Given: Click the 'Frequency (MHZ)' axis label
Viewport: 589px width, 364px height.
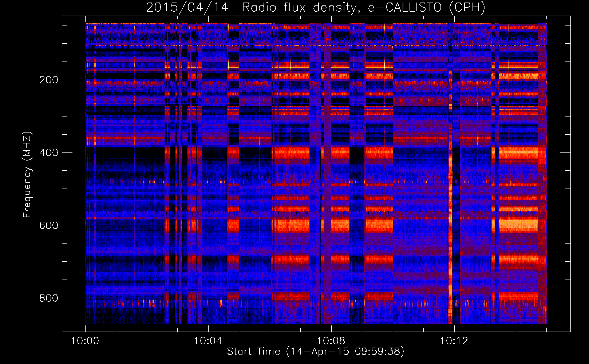Looking at the screenshot, I should click(27, 174).
